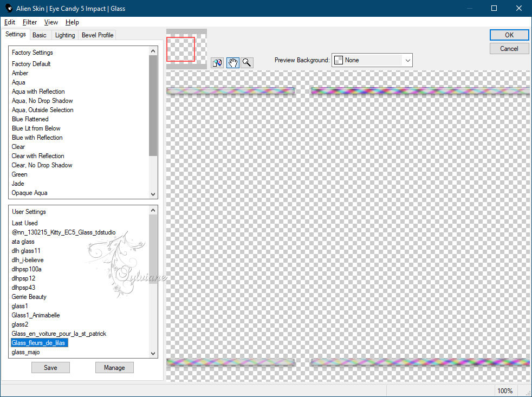Viewport: 532px width, 397px height.
Task: Select the glass1 user setting
Action: coord(20,306)
